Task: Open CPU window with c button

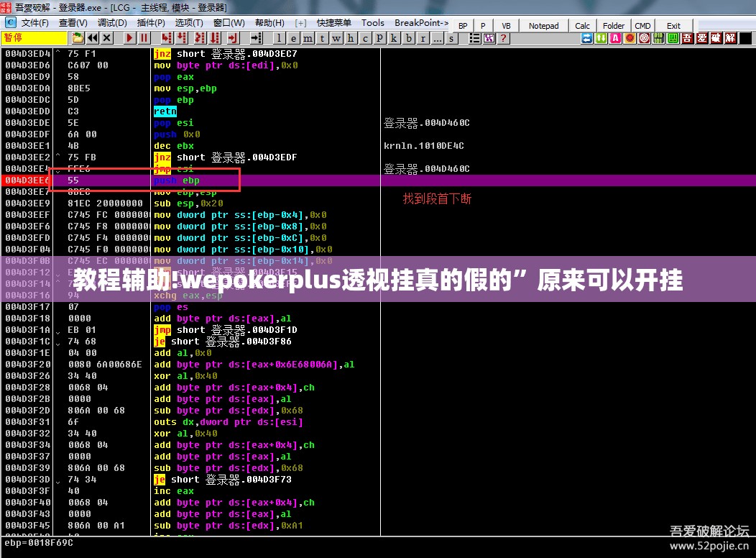Action: pos(366,38)
